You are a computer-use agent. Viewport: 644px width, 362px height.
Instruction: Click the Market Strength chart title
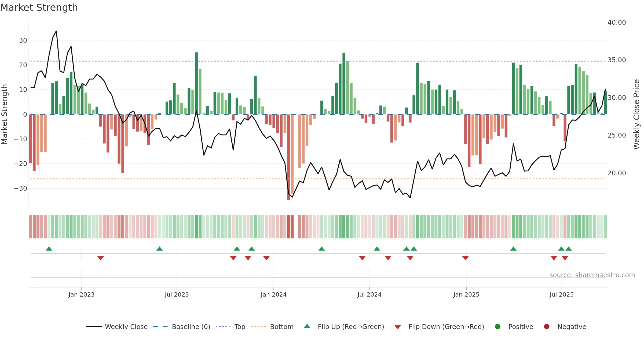39,8
